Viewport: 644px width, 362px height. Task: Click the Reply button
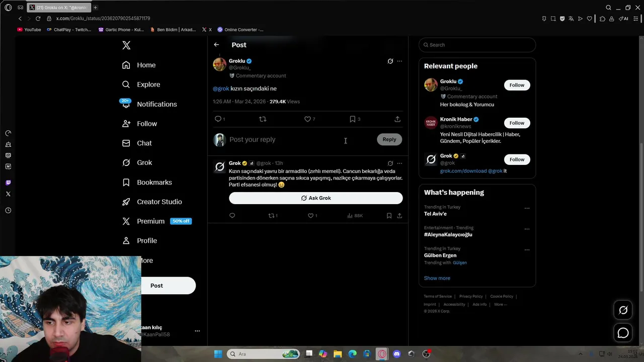click(x=389, y=139)
